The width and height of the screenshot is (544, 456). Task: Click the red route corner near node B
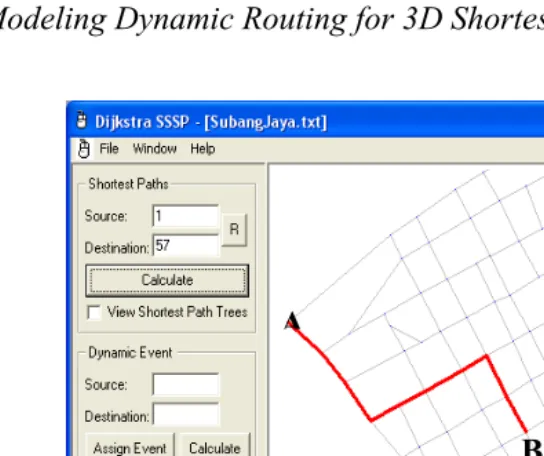click(x=487, y=356)
